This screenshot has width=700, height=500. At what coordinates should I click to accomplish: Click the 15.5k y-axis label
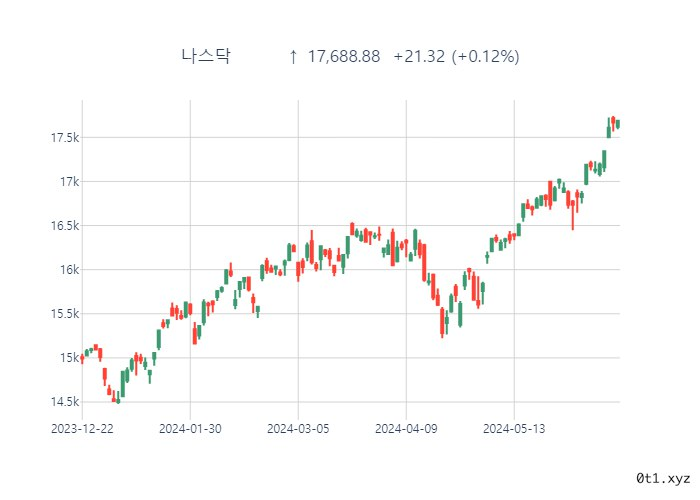65,314
